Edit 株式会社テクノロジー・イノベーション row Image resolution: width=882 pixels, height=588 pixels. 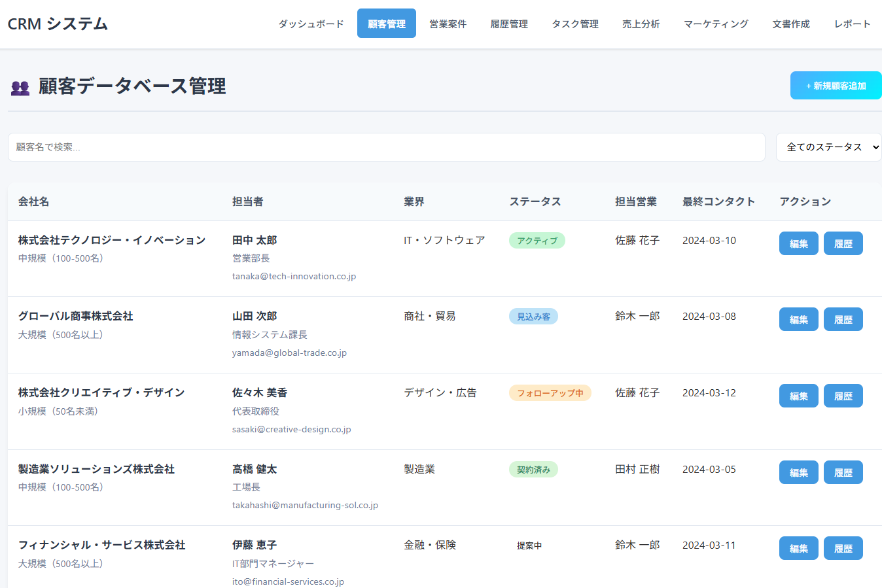(x=798, y=243)
